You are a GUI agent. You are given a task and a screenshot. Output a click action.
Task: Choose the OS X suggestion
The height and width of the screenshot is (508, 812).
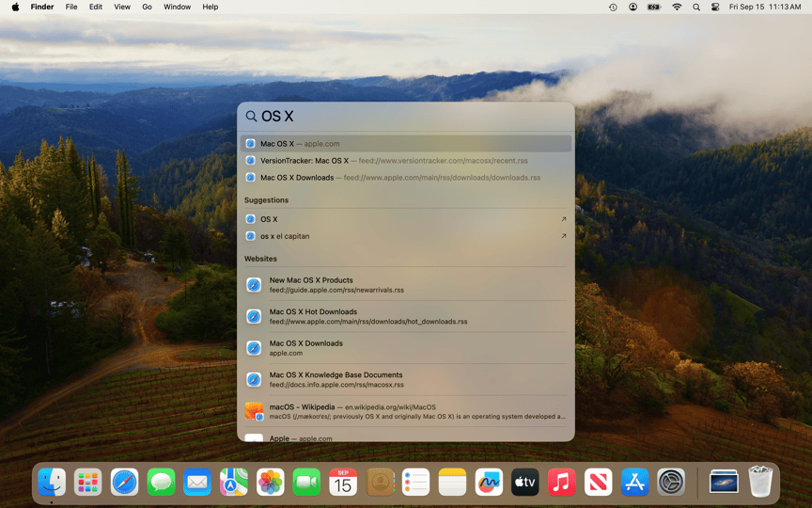(x=406, y=219)
